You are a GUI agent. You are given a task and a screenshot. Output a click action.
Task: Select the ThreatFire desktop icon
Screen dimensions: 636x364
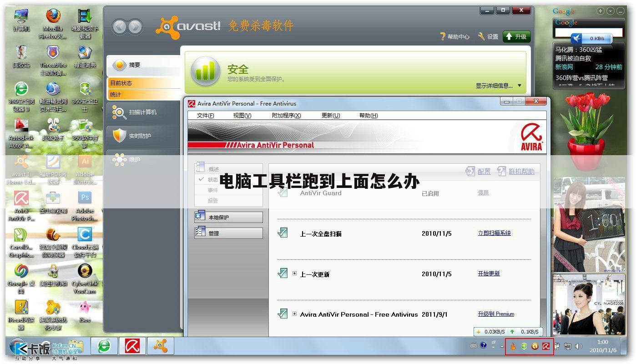click(53, 60)
